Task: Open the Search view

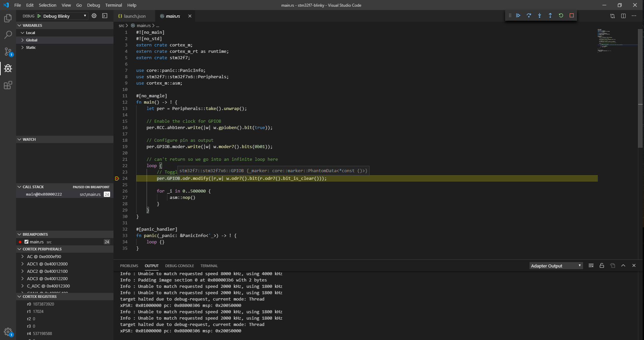Action: [x=8, y=35]
